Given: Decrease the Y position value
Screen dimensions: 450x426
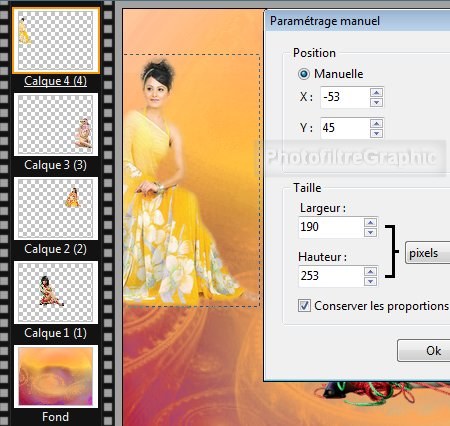Looking at the screenshot, I should coord(377,133).
